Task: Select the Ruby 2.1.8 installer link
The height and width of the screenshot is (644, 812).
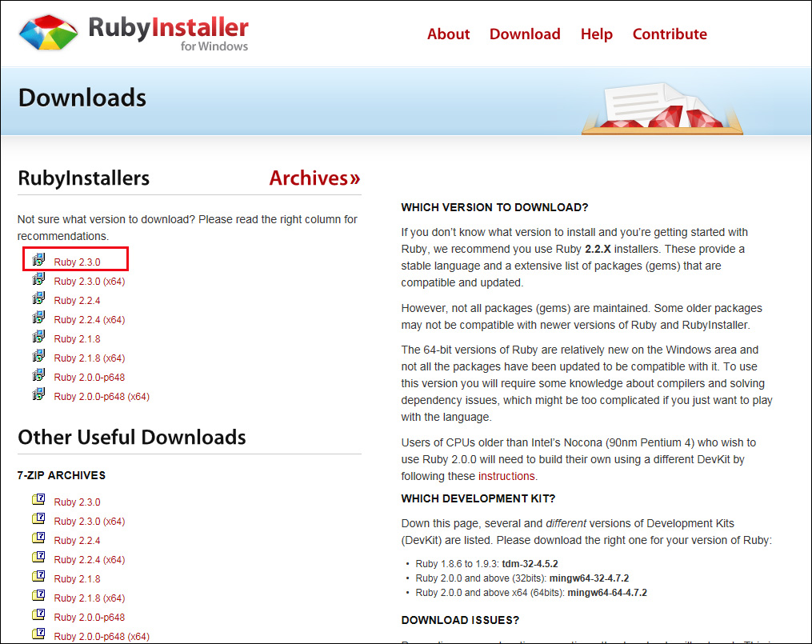Action: click(x=77, y=338)
